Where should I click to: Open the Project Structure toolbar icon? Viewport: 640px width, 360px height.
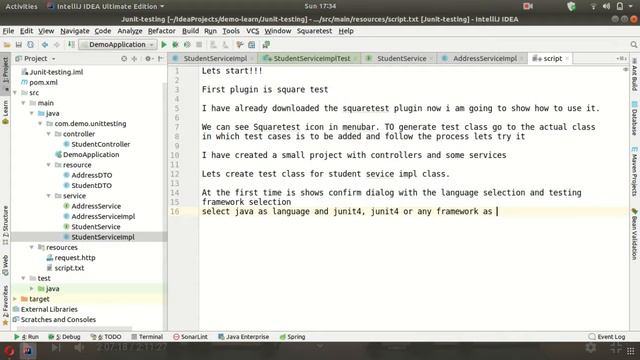251,44
